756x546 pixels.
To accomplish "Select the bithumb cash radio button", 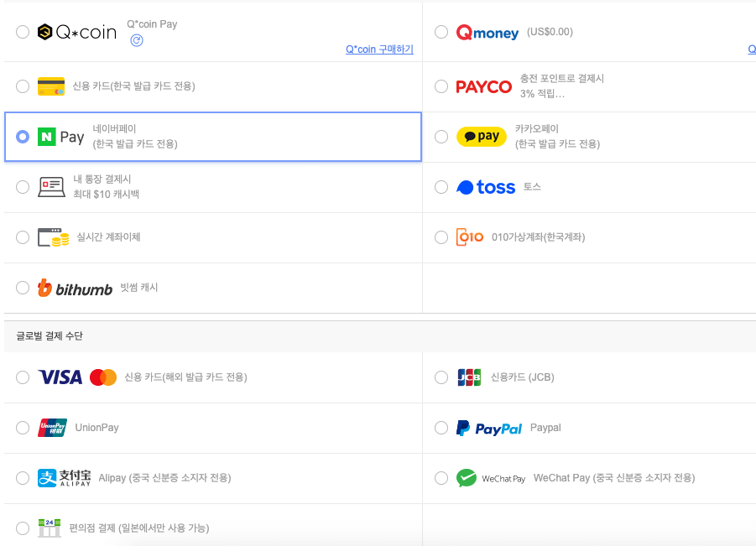I will pyautogui.click(x=23, y=288).
